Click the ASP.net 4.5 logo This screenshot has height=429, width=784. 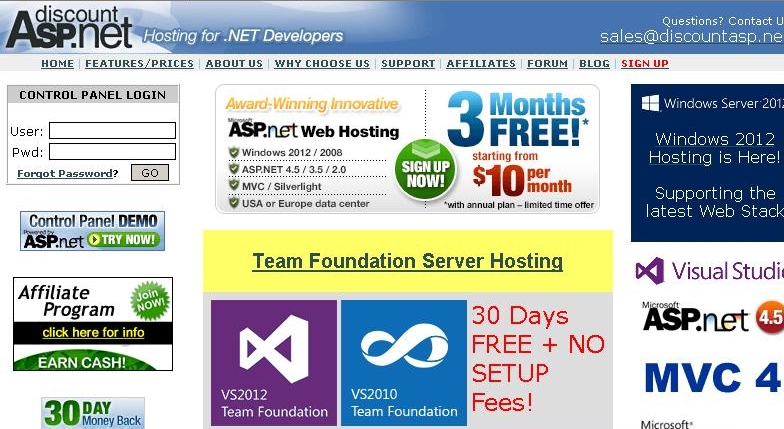coord(712,317)
